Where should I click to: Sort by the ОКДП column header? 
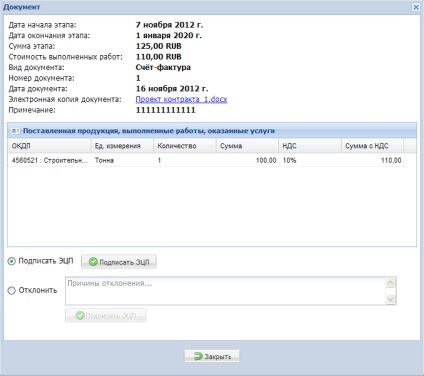pyautogui.click(x=49, y=146)
